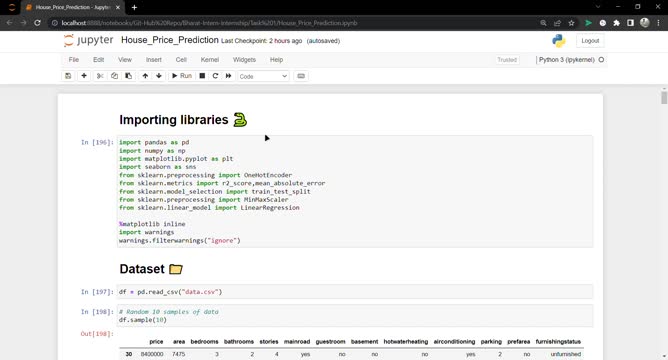Insert a cell below with plus icon

tap(84, 76)
